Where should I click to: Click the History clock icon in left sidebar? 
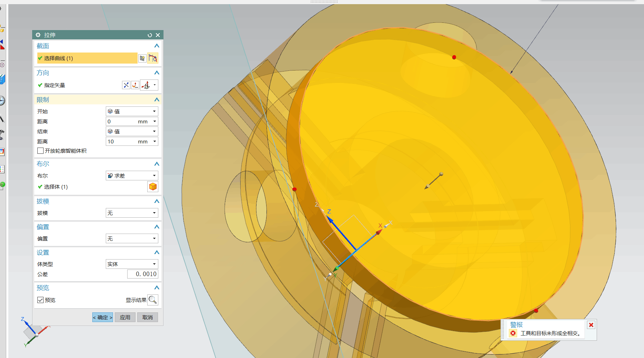point(2,101)
